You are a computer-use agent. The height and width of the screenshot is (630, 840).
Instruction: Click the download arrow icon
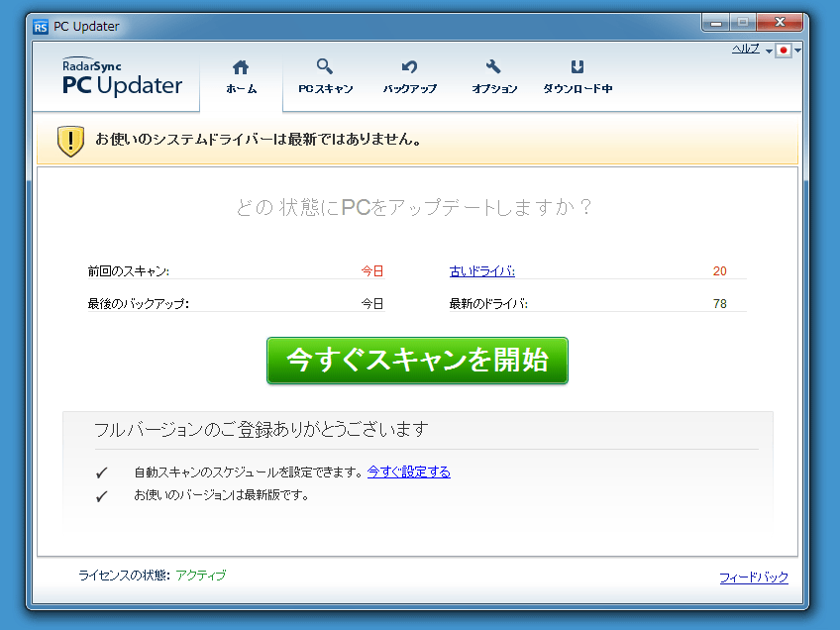click(x=577, y=66)
